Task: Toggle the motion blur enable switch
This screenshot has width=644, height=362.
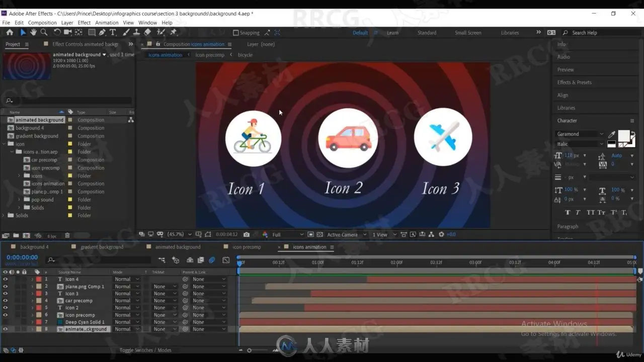Action: (x=212, y=260)
